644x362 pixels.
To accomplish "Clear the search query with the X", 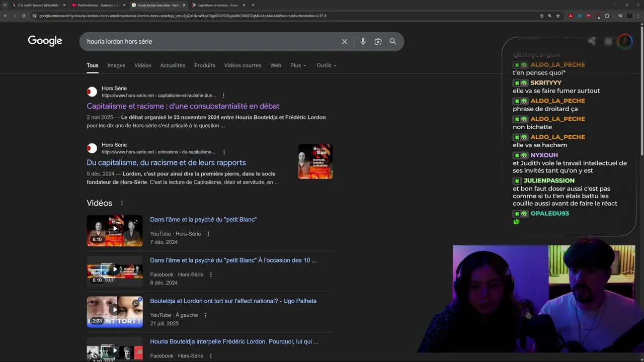I will tap(345, 42).
